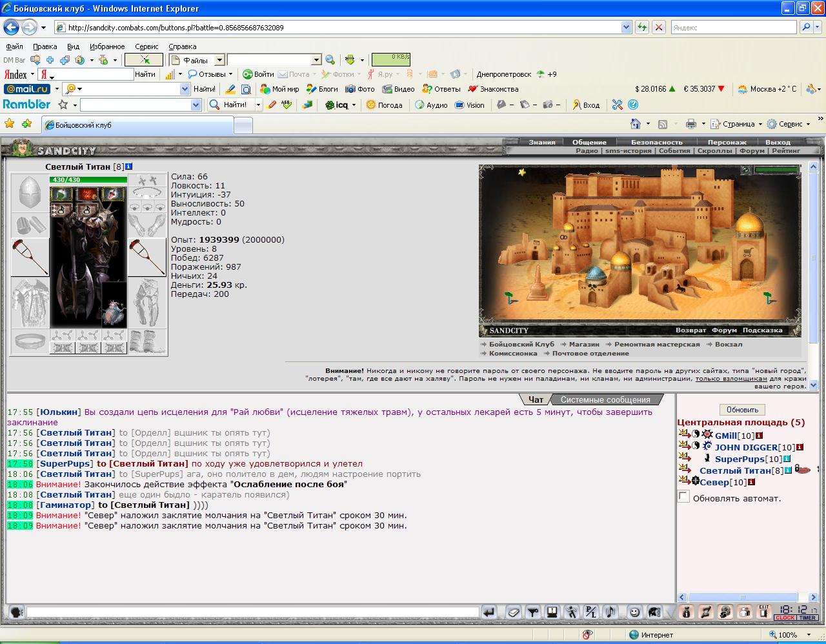Click the chat sound note icon
Screen dimensions: 826x644
click(610, 612)
